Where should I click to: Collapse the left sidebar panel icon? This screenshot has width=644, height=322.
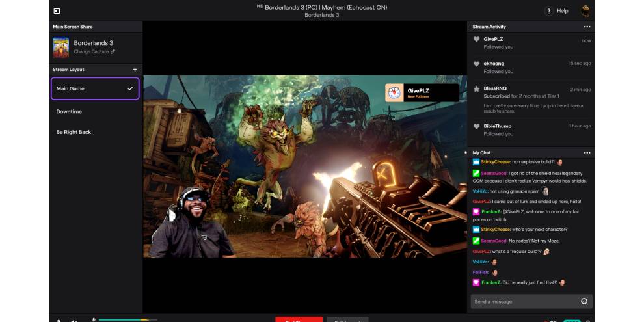[57, 11]
